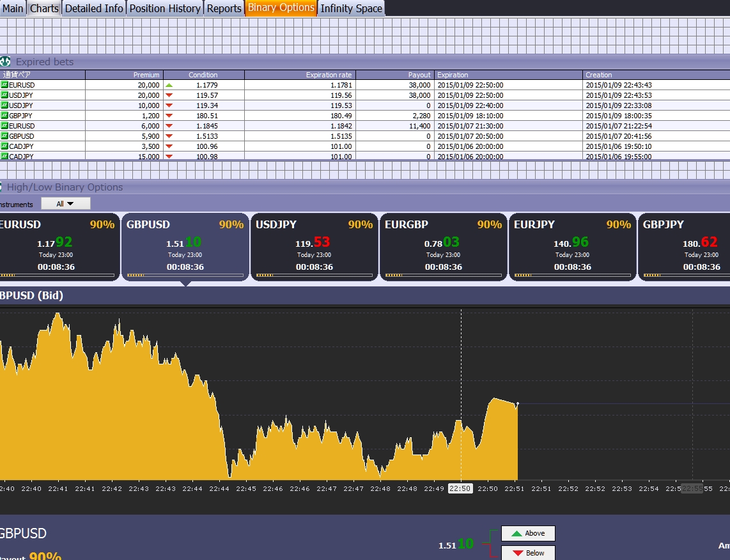Image resolution: width=730 pixels, height=560 pixels.
Task: Click icon of EURUSD 1.1779 bet row
Action: 4,85
